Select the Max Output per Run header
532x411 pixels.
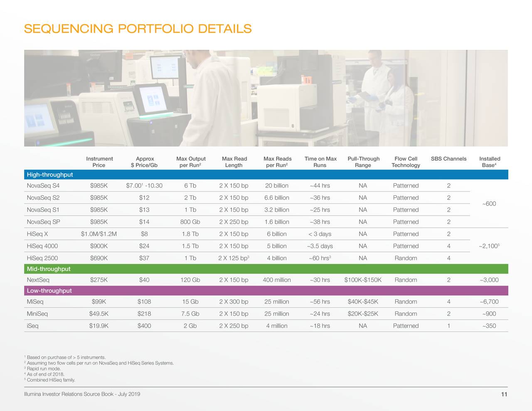tap(191, 162)
